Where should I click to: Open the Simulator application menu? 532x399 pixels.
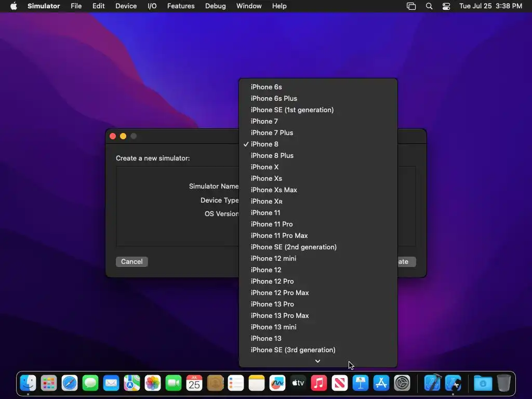click(44, 6)
